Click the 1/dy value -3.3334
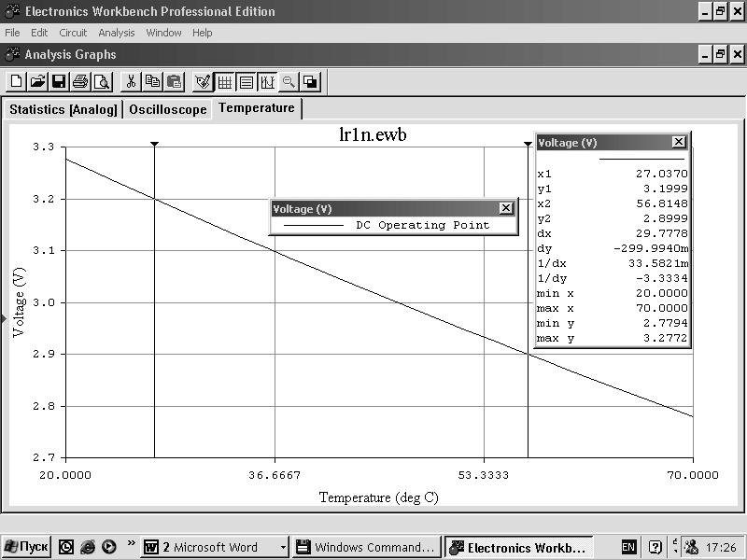Image resolution: width=747 pixels, height=560 pixels. 662,278
